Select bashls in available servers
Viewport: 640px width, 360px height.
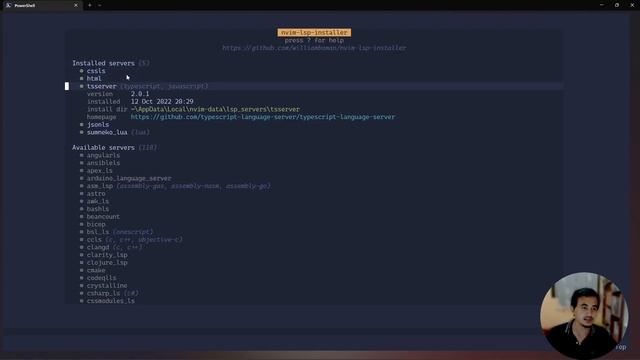coord(98,209)
